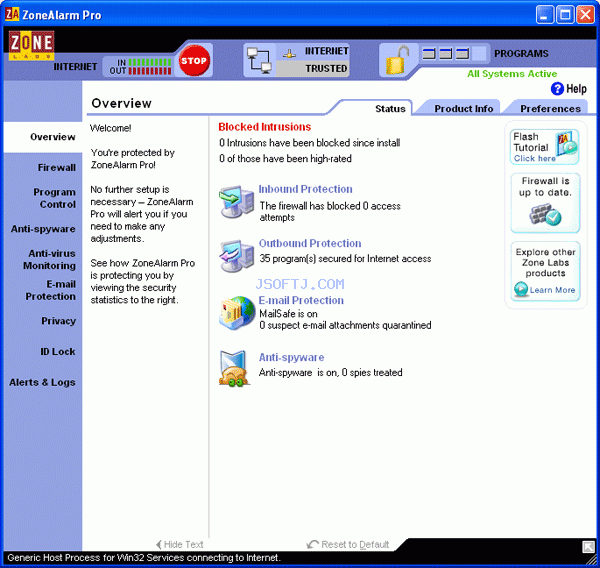Open the Alerts & Logs section

(x=42, y=382)
